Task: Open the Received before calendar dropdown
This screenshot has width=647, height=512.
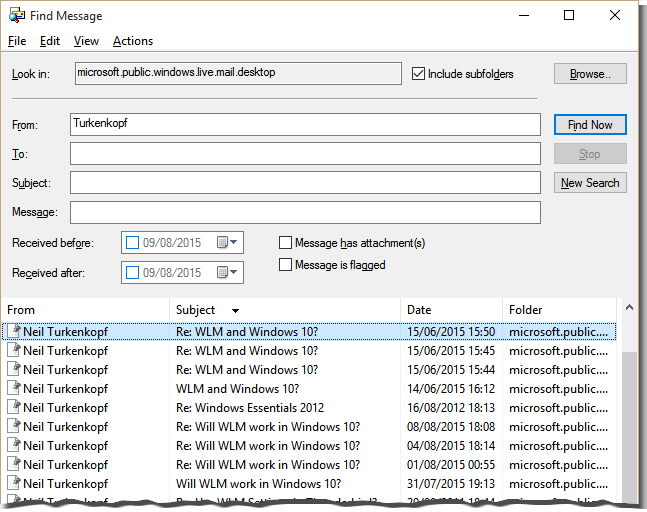Action: (x=227, y=242)
